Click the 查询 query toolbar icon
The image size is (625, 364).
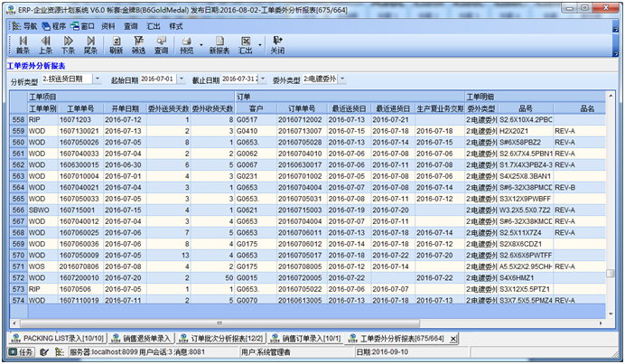162,45
